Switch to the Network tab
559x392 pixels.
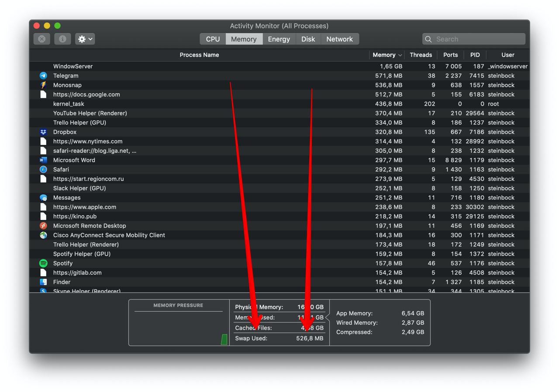(x=339, y=39)
